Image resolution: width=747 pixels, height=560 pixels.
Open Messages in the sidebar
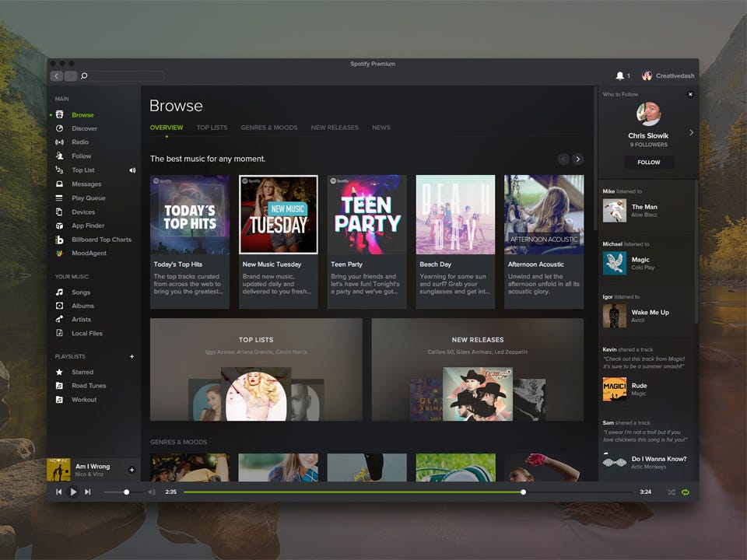86,184
